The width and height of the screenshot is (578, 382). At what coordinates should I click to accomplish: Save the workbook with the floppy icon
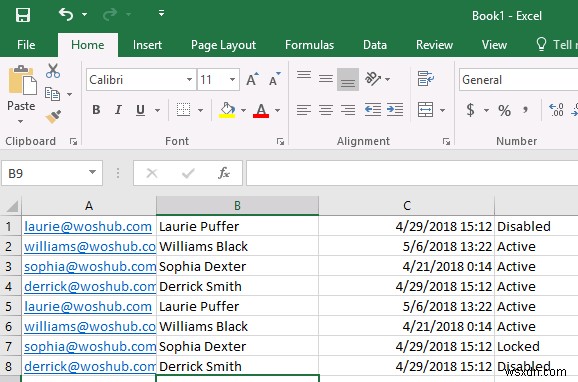22,15
